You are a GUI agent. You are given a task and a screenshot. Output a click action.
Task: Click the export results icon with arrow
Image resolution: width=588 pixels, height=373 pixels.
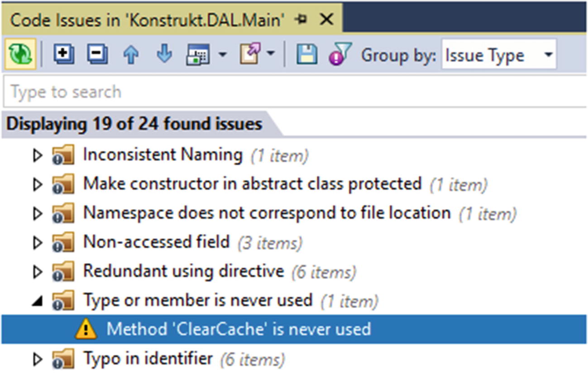250,55
